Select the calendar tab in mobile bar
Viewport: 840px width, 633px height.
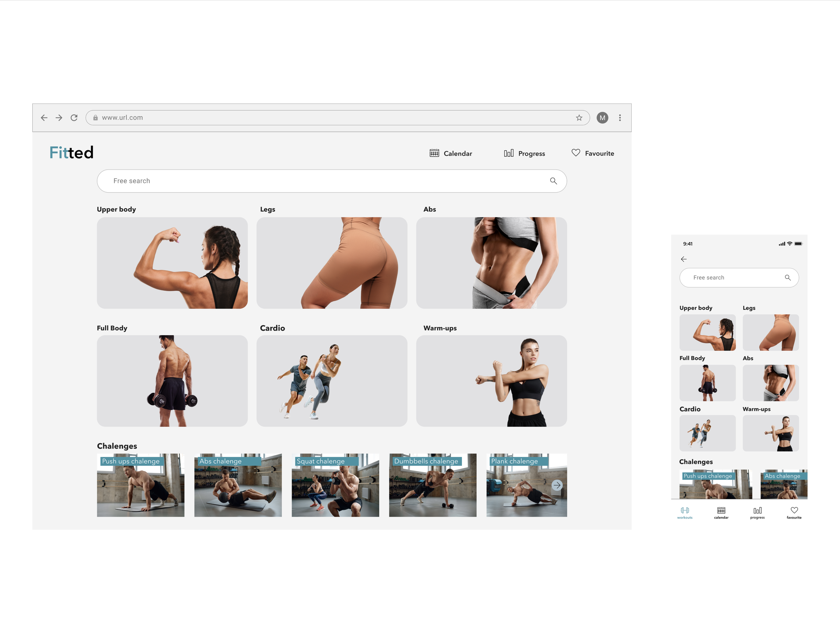(721, 512)
